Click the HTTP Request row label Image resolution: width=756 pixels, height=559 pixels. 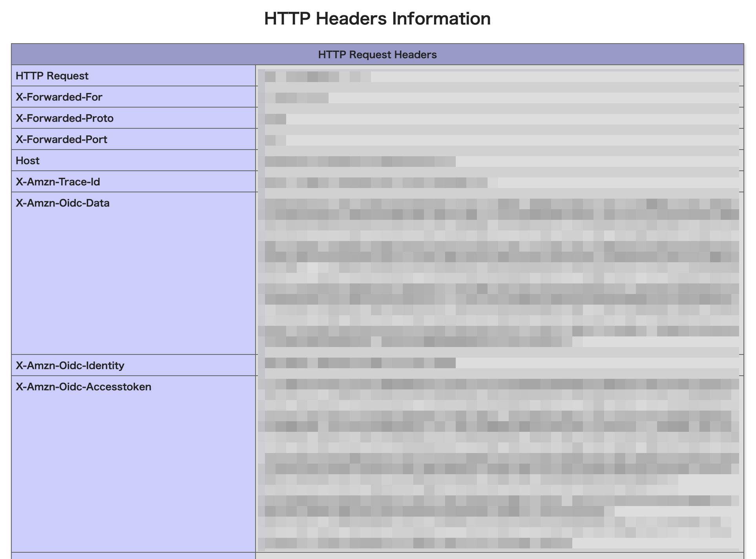coord(52,76)
